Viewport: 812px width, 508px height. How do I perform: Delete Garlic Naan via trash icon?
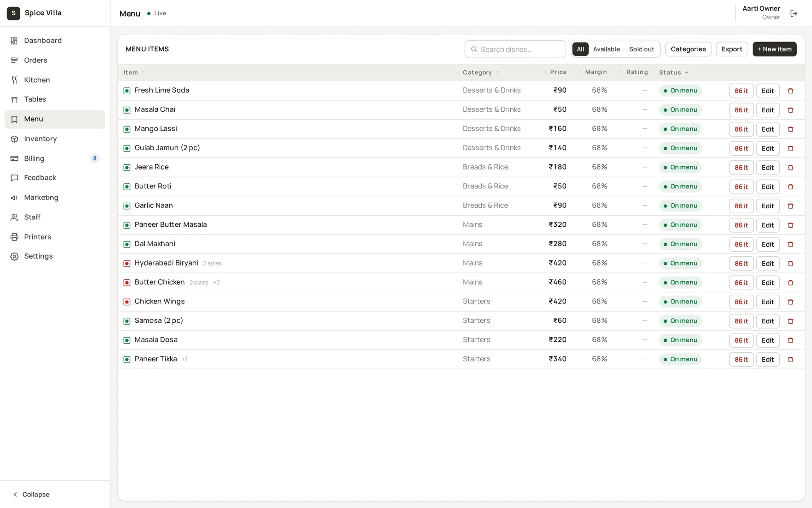click(790, 206)
